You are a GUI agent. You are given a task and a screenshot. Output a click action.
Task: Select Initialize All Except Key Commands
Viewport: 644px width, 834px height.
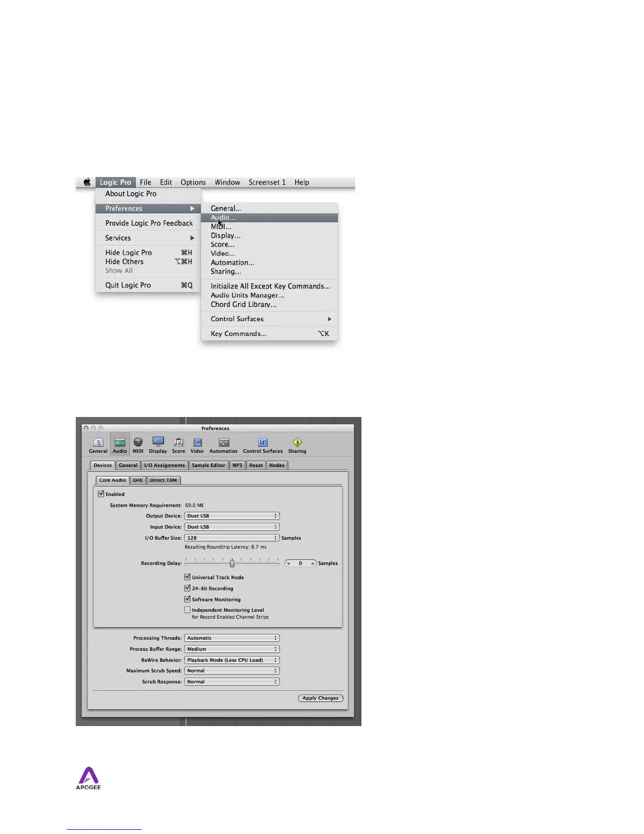coord(269,286)
